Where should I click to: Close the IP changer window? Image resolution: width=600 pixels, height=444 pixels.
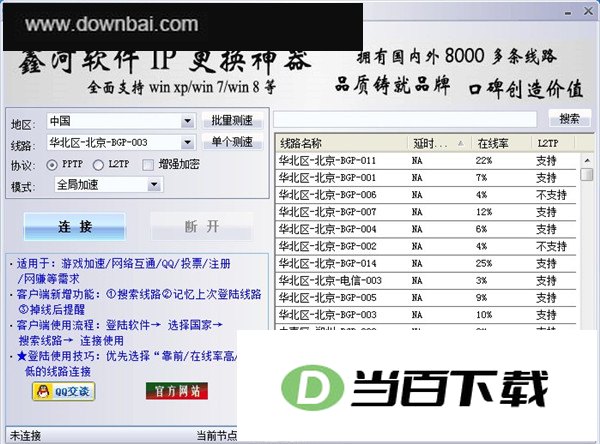(588, 11)
